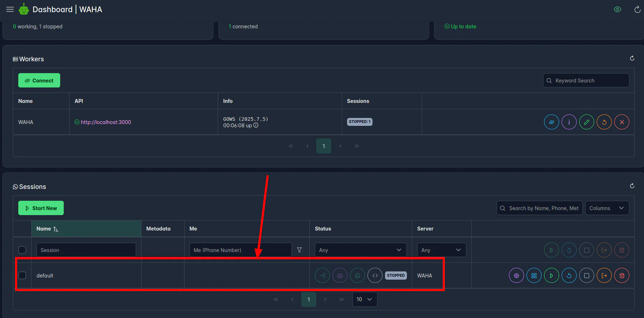Screen dimensions: 644x318
Task: Select page 1 in Workers pagination
Action: (x=324, y=146)
